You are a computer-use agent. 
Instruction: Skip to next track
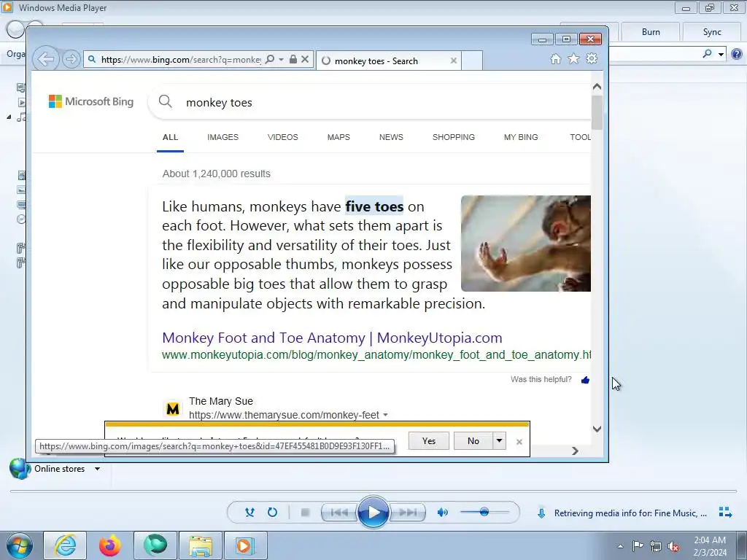pos(407,513)
